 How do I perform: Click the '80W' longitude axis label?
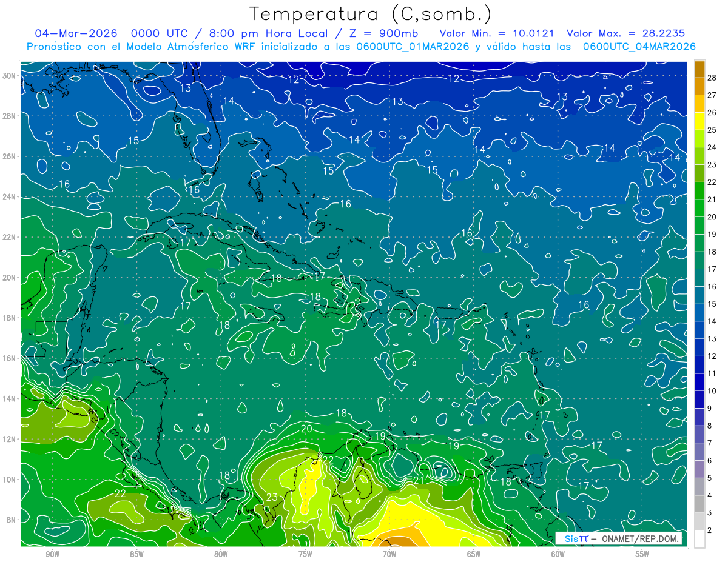(x=221, y=555)
